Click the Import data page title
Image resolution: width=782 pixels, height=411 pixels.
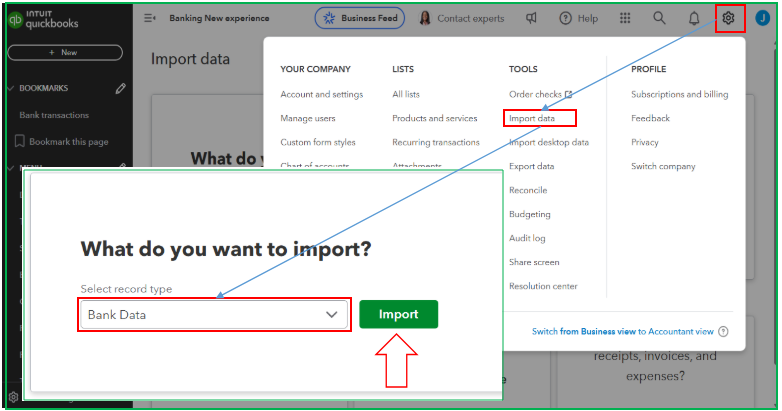click(191, 59)
